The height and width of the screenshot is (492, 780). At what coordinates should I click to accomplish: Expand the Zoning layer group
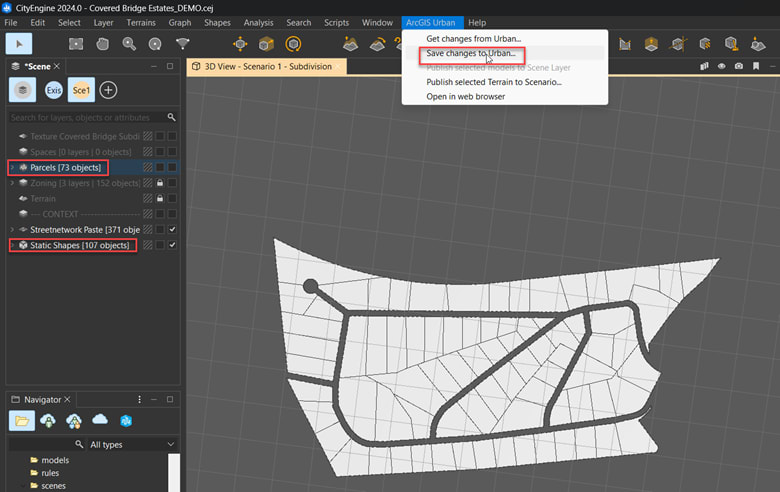(12, 183)
